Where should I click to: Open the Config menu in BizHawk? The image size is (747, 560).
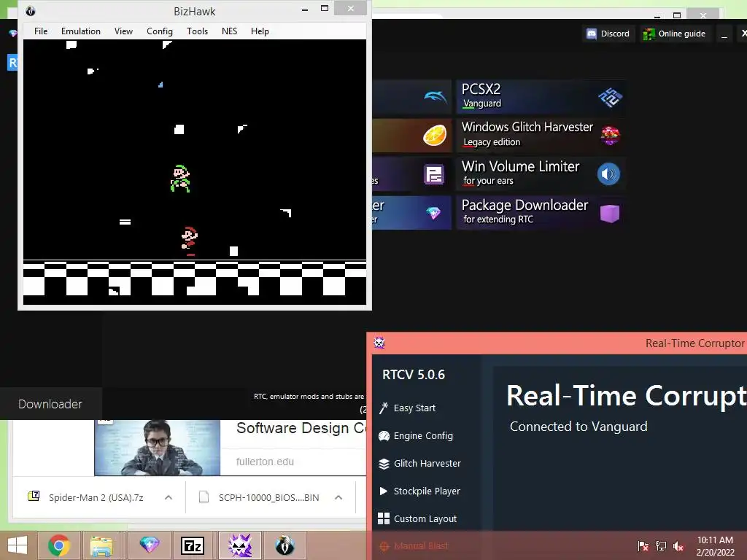point(160,31)
